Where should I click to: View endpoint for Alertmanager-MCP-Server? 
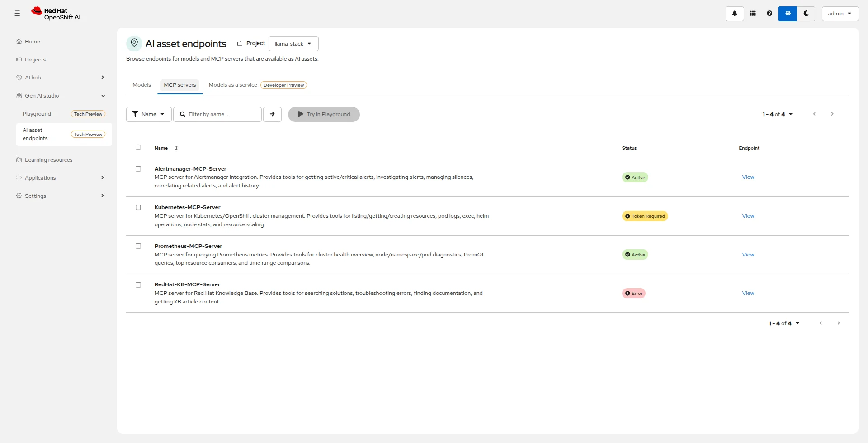tap(748, 177)
